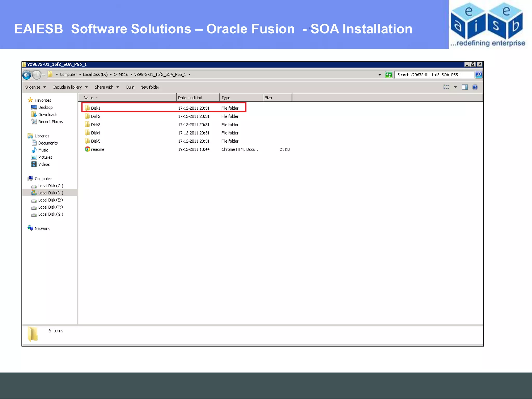Click readme date 19-12-2011 13:44
The width and height of the screenshot is (532, 399).
click(x=194, y=150)
